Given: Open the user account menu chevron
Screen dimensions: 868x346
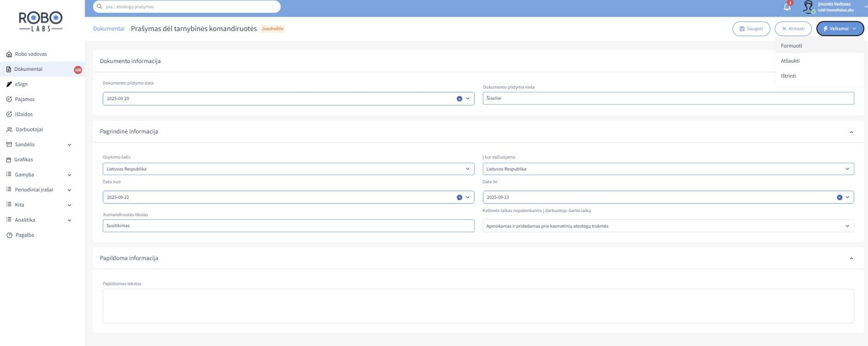Looking at the screenshot, I should [x=865, y=7].
